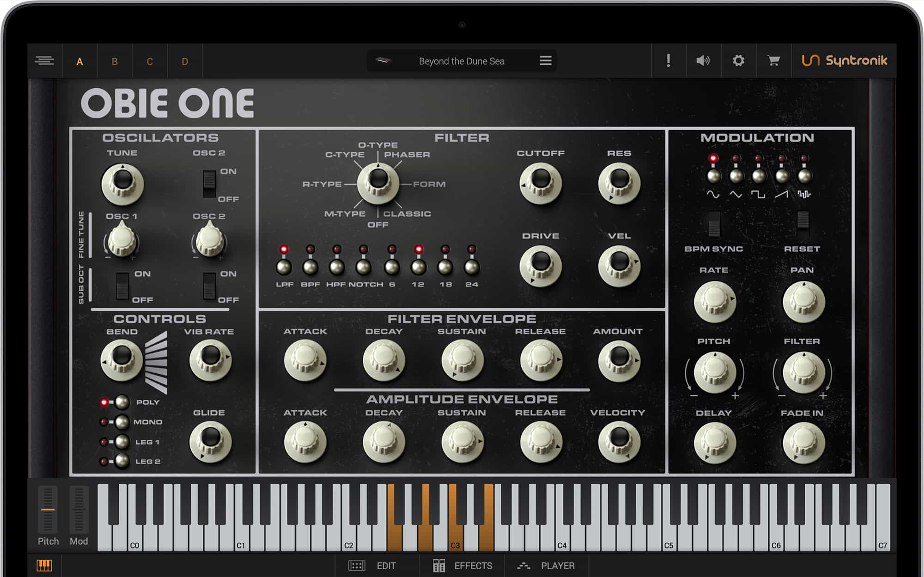The height and width of the screenshot is (577, 924).
Task: Click the VIB RATE knob
Action: coord(210,360)
